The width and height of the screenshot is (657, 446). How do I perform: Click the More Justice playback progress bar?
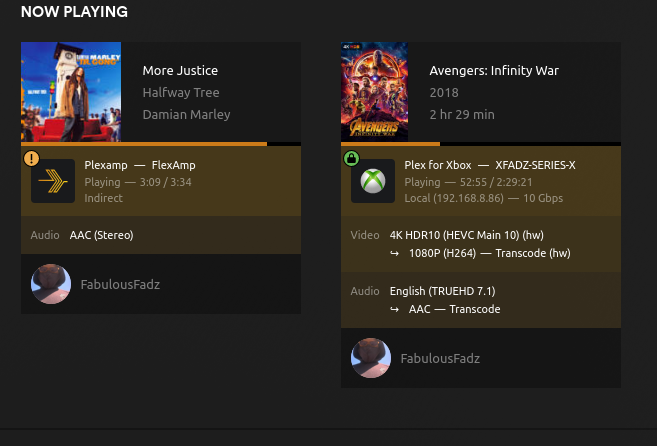tap(160, 144)
